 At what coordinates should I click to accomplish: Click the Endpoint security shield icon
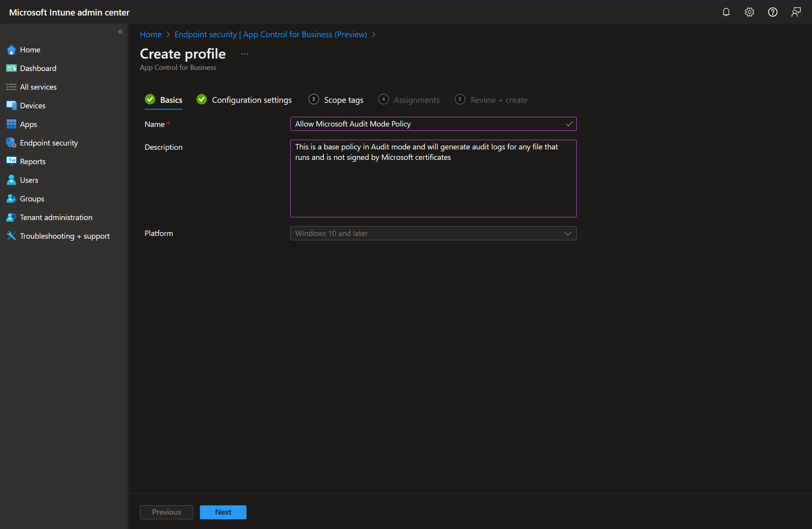pos(11,143)
